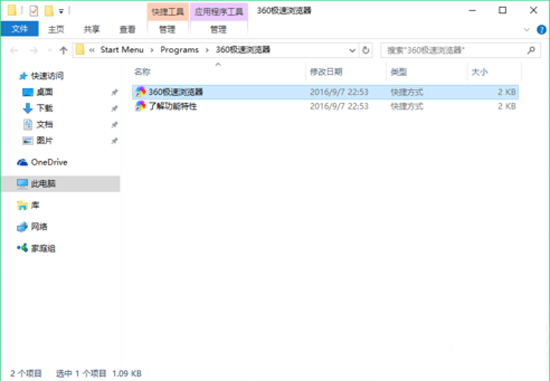Click the folder icon in address bar
This screenshot has width=550, height=381.
point(80,50)
